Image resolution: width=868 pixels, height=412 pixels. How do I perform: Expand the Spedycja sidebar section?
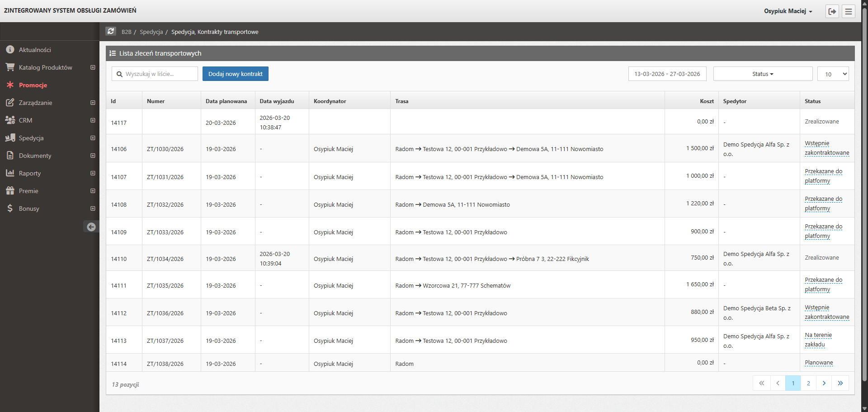tap(93, 138)
